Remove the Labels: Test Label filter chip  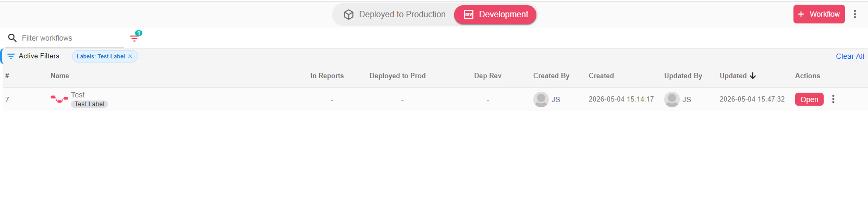tap(130, 56)
